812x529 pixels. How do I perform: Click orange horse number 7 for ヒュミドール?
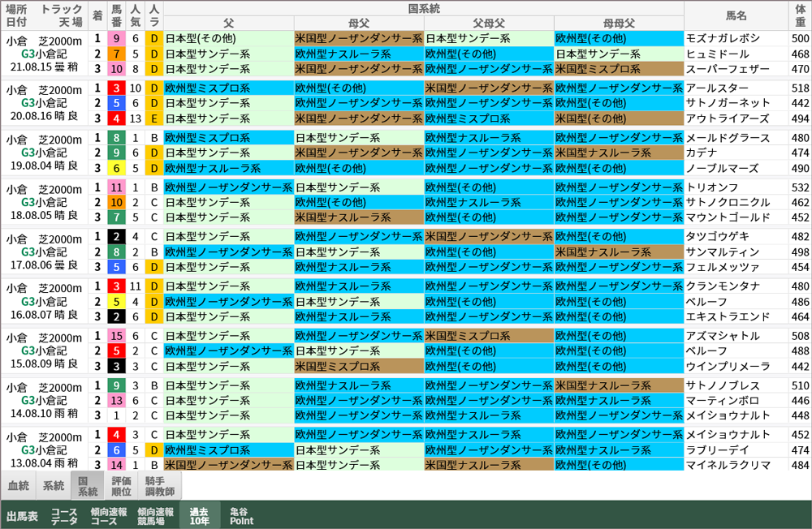[116, 54]
